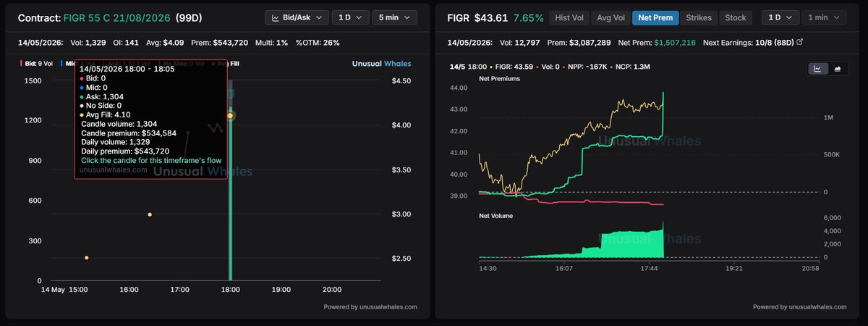Select the Net Prem tab
Image resolution: width=868 pixels, height=326 pixels.
655,17
